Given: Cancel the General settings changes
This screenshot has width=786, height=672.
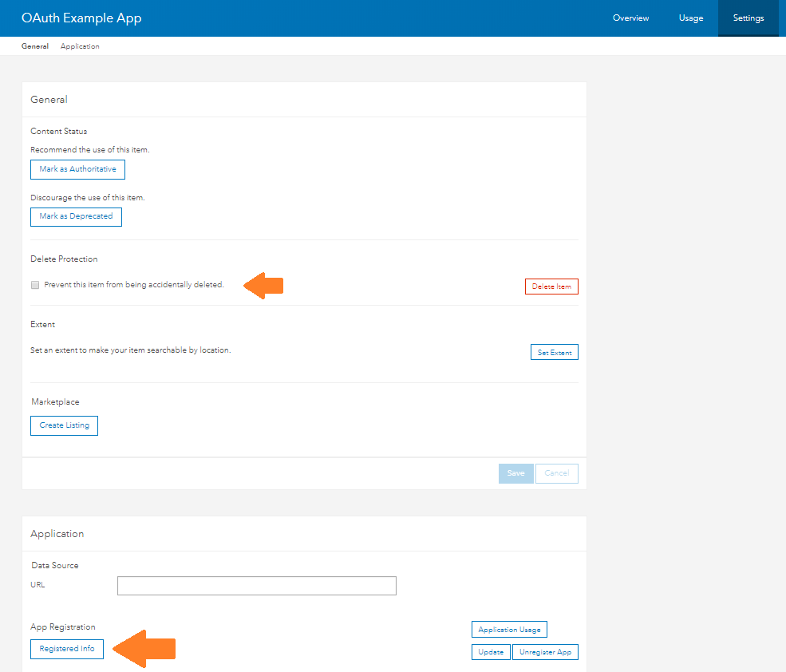Looking at the screenshot, I should click(x=556, y=473).
